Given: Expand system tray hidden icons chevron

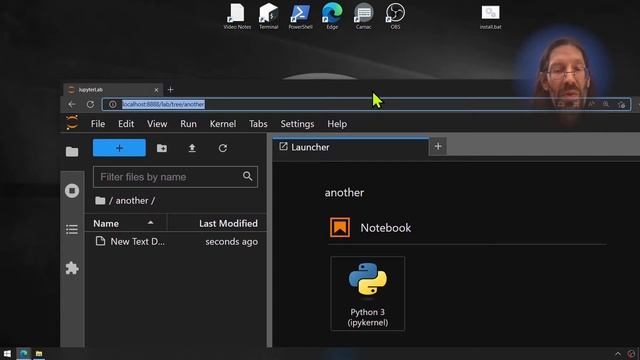Looking at the screenshot, I should pos(618,354).
